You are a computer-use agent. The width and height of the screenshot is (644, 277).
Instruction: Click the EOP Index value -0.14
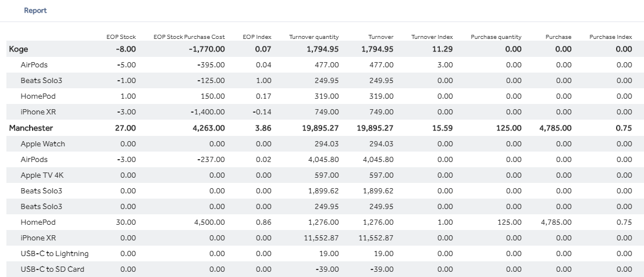tap(262, 112)
